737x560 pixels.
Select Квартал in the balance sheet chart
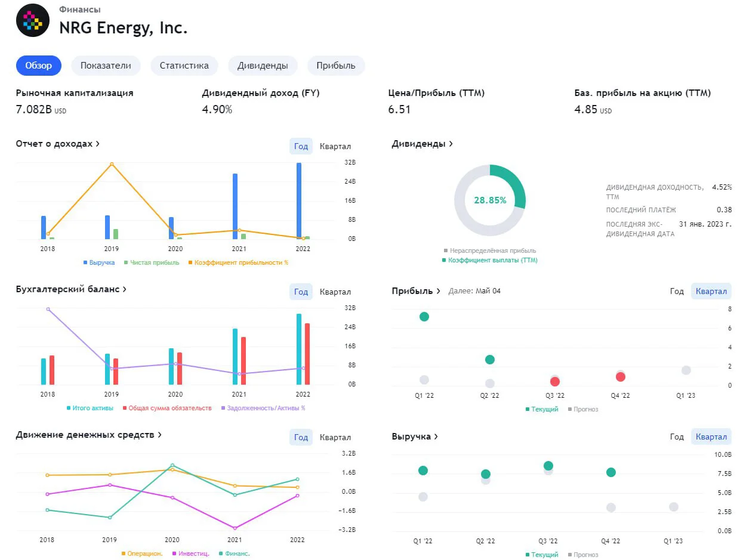(x=335, y=292)
